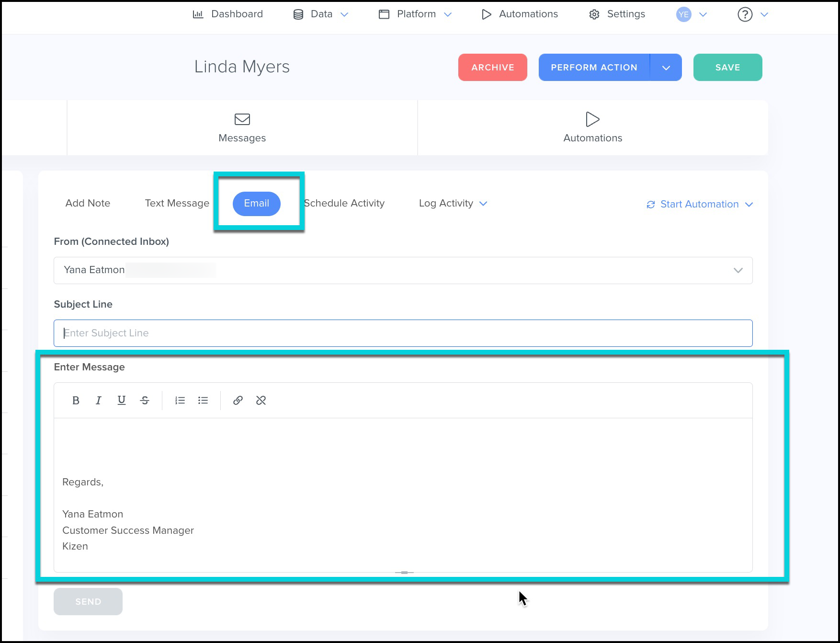Toggle bold formatting in message editor
The image size is (840, 643).
click(76, 401)
